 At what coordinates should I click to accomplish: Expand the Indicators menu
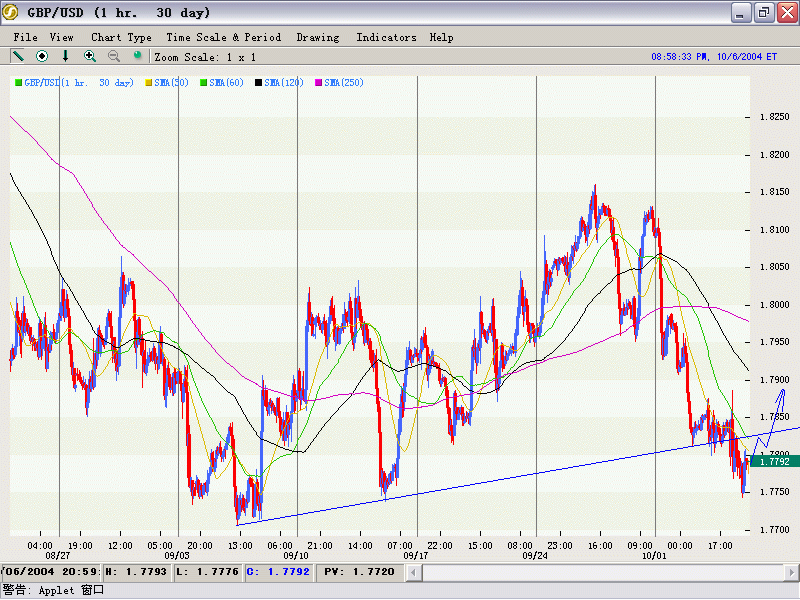pyautogui.click(x=386, y=37)
